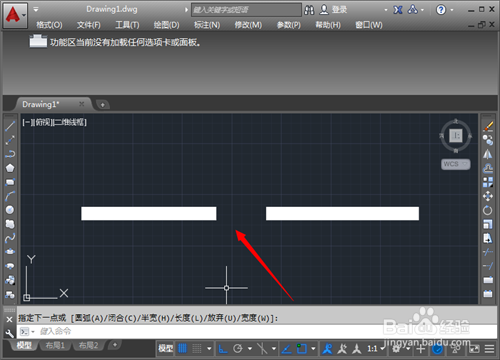The width and height of the screenshot is (500, 360).
Task: Open the 标注(N) menu
Action: [x=207, y=25]
